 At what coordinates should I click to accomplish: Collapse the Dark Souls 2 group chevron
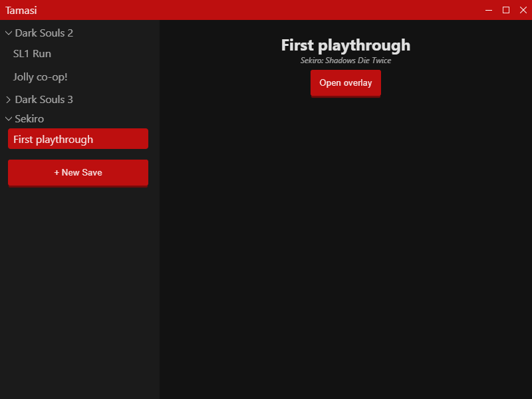coord(9,33)
